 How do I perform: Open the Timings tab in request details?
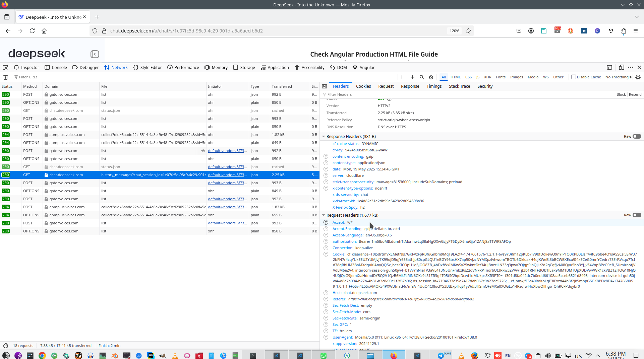pyautogui.click(x=434, y=86)
